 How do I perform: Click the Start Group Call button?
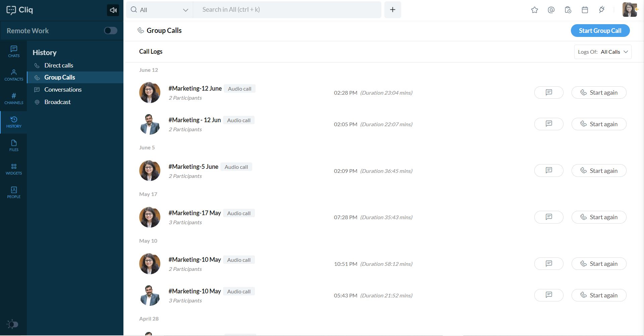tap(600, 31)
